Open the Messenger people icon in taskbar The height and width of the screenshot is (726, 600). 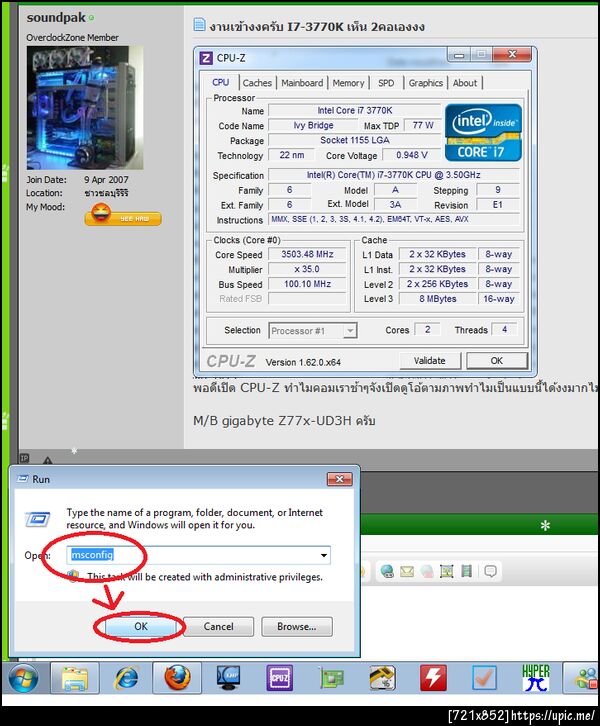pyautogui.click(x=586, y=678)
